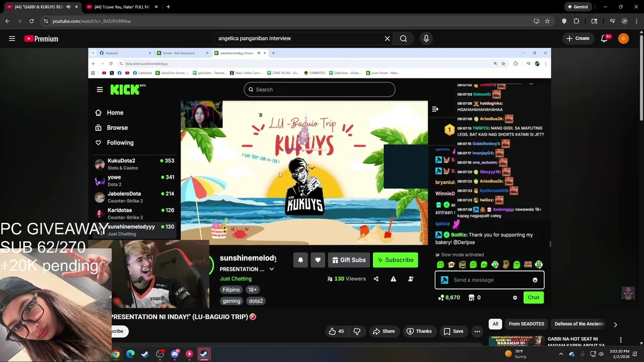The width and height of the screenshot is (644, 362).
Task: Dislike the video with thumbs down
Action: point(357,331)
